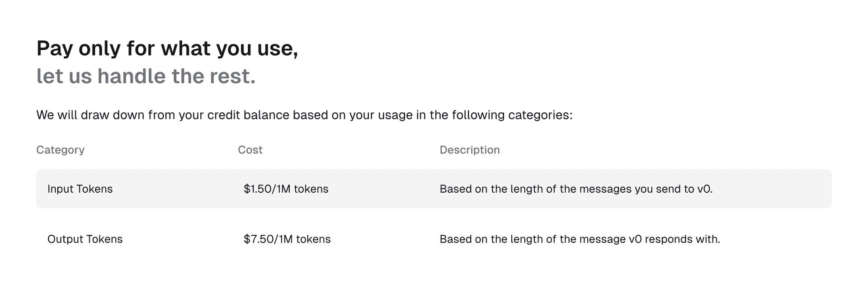Image resolution: width=868 pixels, height=294 pixels.
Task: Click the 'let us handle the rest' subheading
Action: pyautogui.click(x=146, y=76)
